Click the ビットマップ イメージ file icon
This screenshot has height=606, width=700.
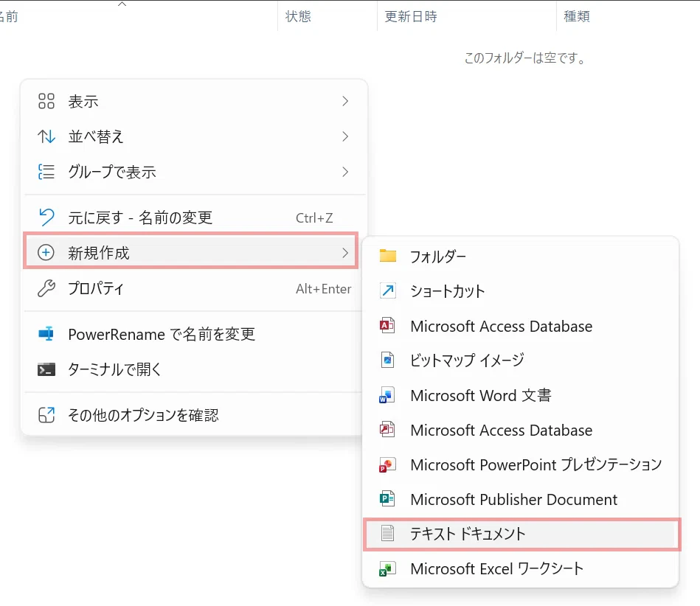[387, 360]
